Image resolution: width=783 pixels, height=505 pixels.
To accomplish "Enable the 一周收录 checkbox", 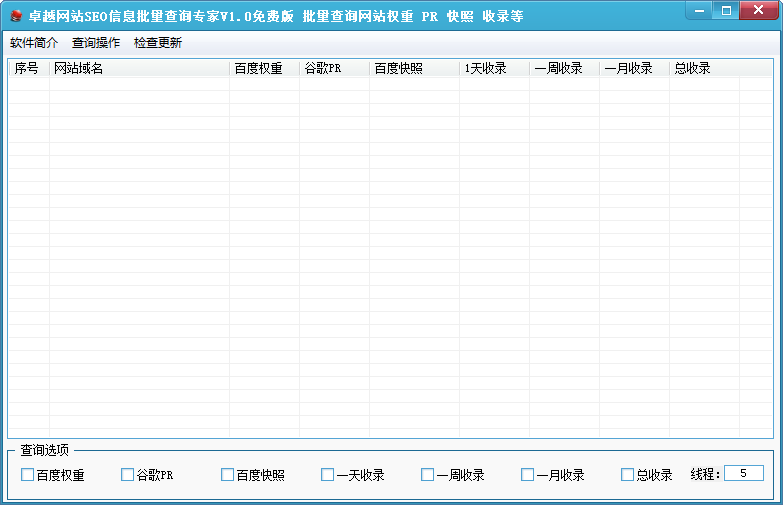I will click(x=427, y=475).
